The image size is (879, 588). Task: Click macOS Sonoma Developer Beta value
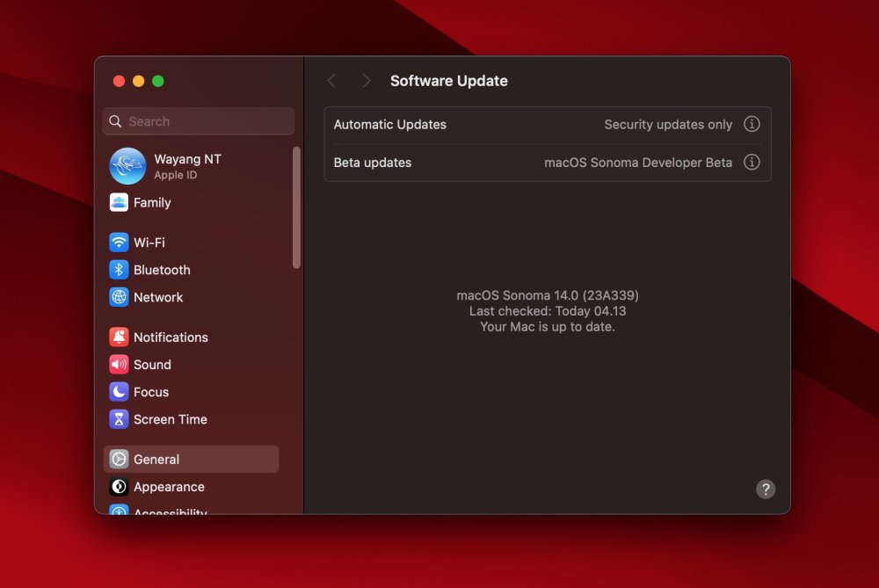coord(638,163)
